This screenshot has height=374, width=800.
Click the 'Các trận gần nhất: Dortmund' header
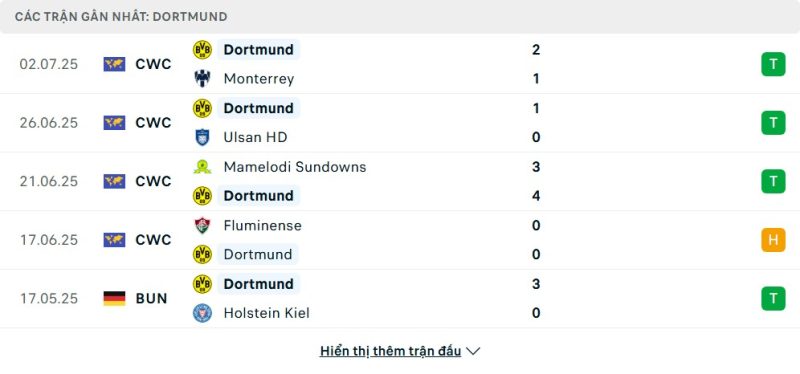tap(121, 17)
